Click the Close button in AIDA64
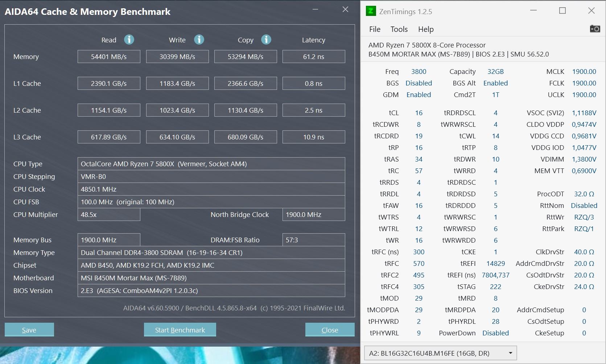 330,330
